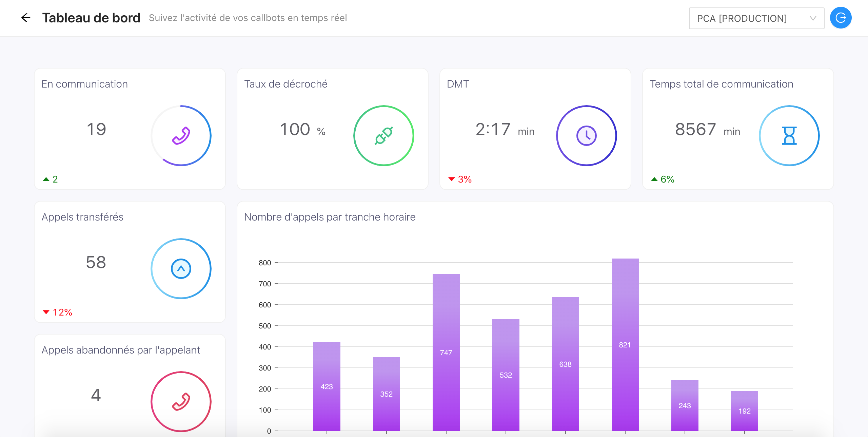This screenshot has width=868, height=437.
Task: Click the blue logout icon button
Action: 841,18
